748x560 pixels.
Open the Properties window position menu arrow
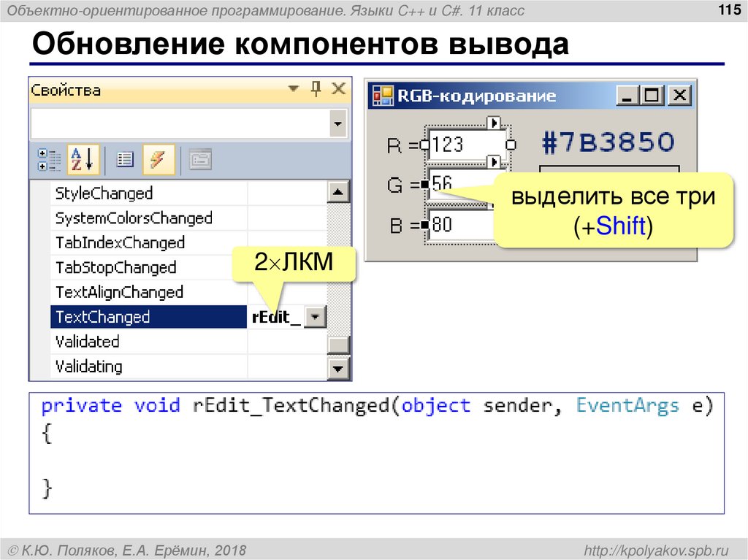click(294, 89)
